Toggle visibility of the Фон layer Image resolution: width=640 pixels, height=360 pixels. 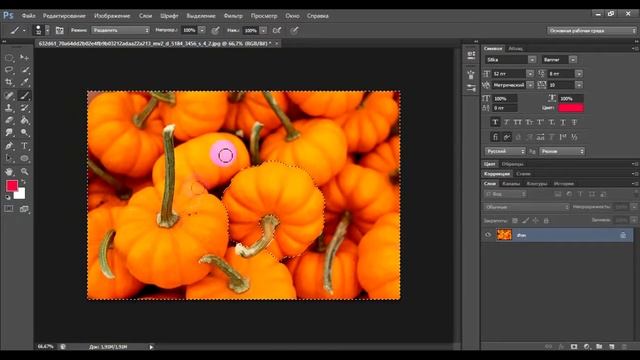click(x=488, y=235)
